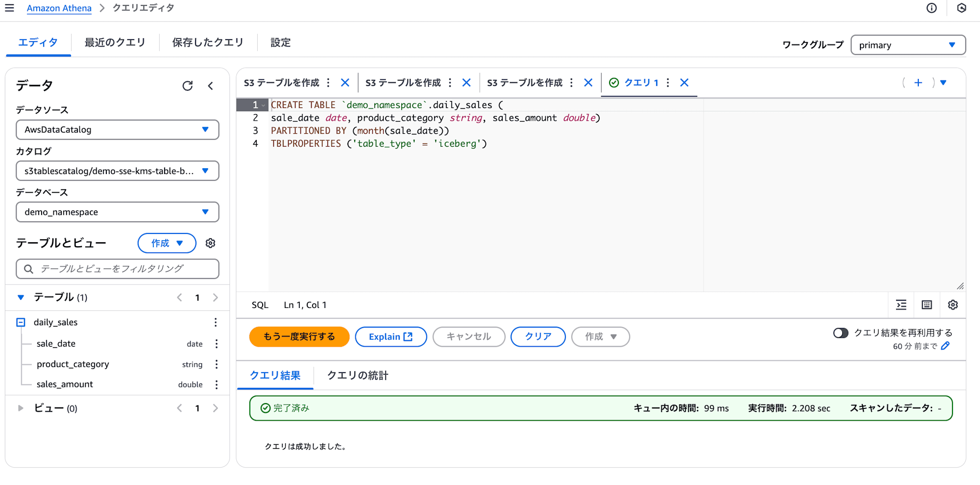Open the カタログ dropdown
The width and height of the screenshot is (980, 485).
(118, 171)
